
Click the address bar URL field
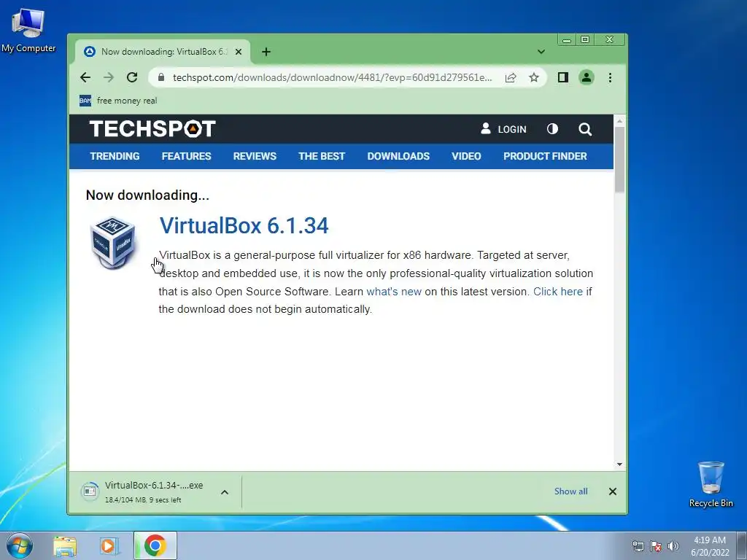pos(332,77)
